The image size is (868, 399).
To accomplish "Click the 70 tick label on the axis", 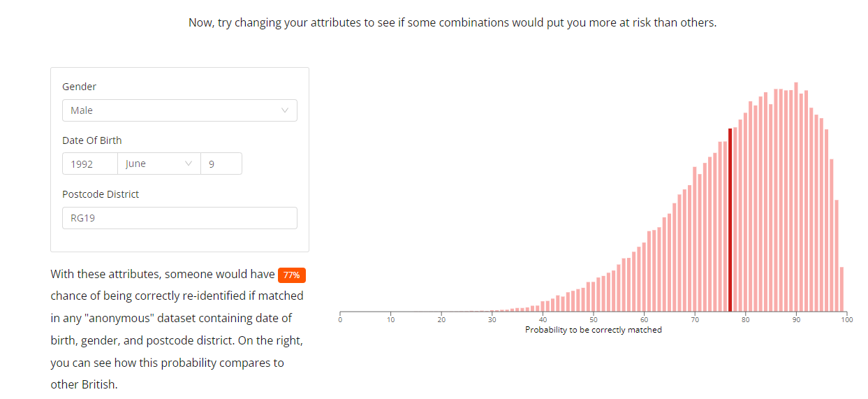I will point(695,320).
